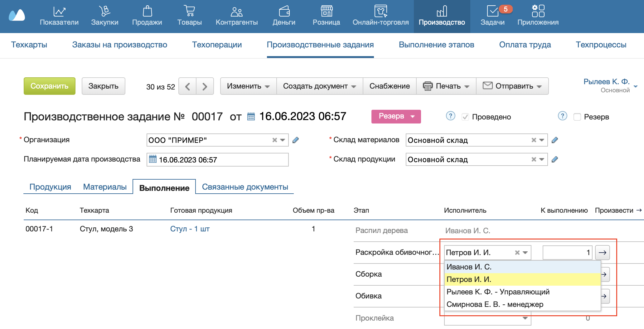Clear the Петров И. И. executor selection
The height and width of the screenshot is (329, 644).
click(x=517, y=253)
